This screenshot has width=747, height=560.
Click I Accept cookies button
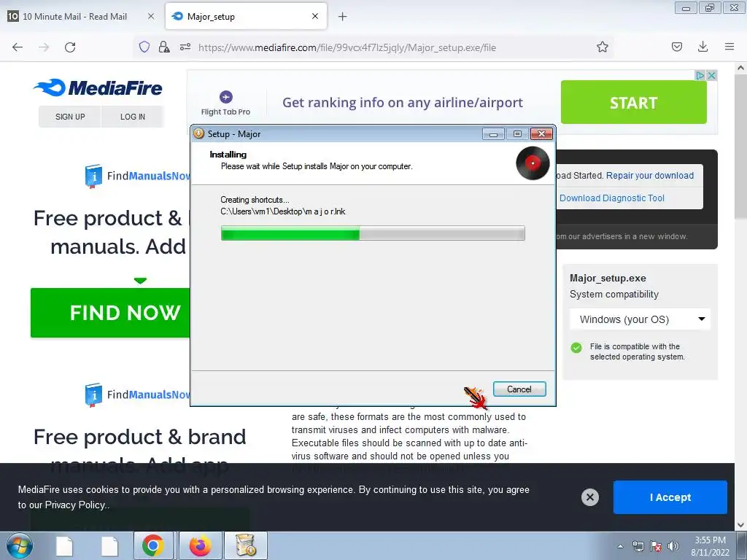[x=670, y=497]
